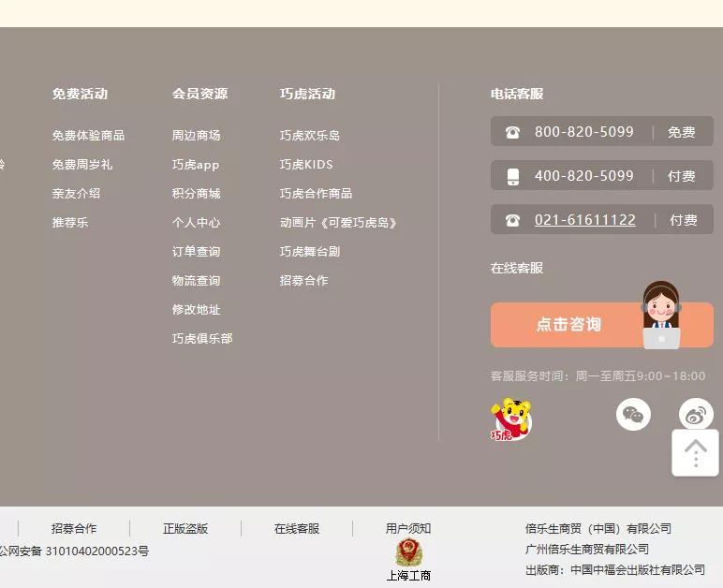Screen dimensions: 723x588
Task: Open 巧虎俱乐部 link
Action: pyautogui.click(x=202, y=339)
